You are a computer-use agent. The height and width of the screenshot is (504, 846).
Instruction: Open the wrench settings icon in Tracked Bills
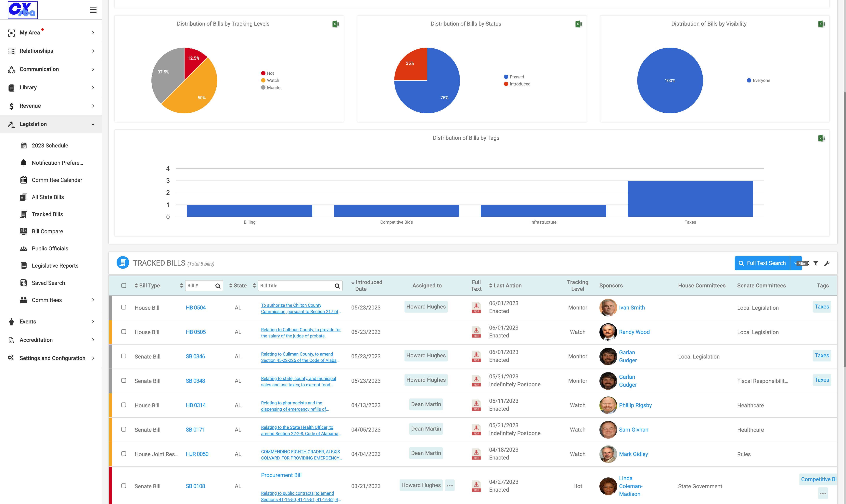827,263
